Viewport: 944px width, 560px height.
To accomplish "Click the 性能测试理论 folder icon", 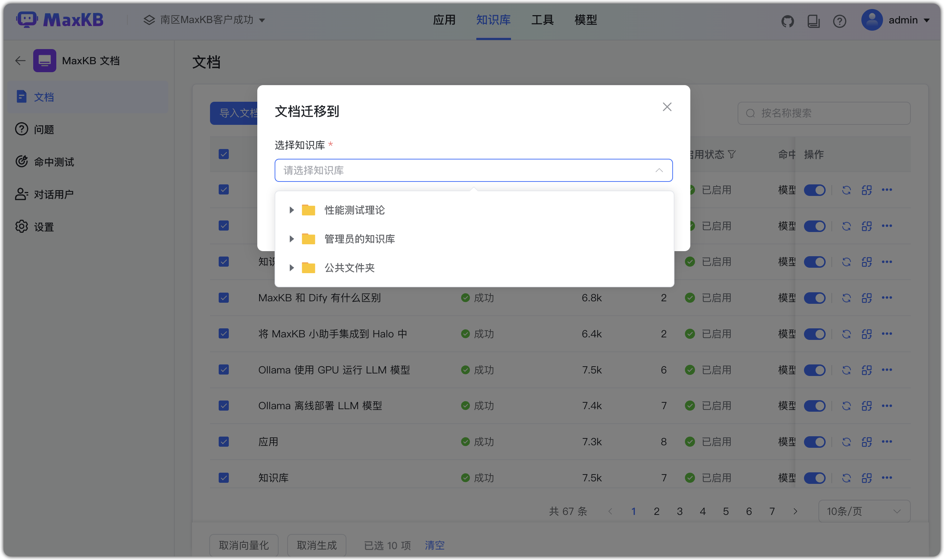I will tap(308, 210).
